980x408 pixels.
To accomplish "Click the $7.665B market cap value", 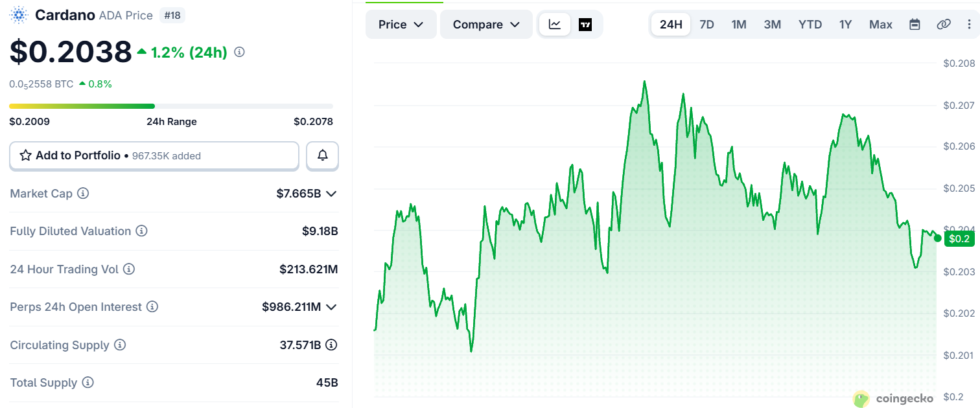I will coord(299,193).
